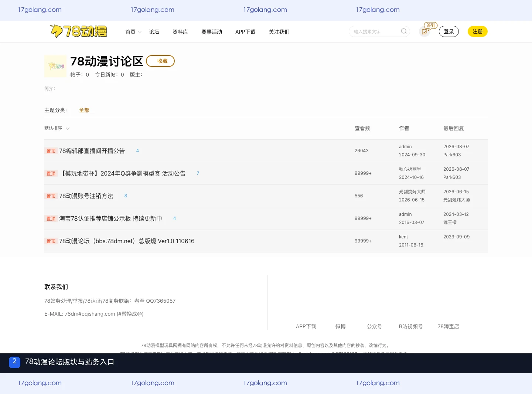Image resolution: width=532 pixels, height=394 pixels.
Task: Click the 78动漫讨论区 forum avatar
Action: pos(55,66)
